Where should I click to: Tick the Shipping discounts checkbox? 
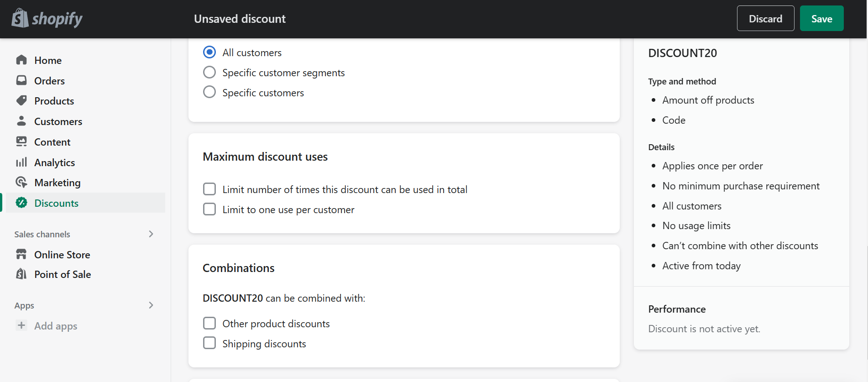[x=209, y=343]
